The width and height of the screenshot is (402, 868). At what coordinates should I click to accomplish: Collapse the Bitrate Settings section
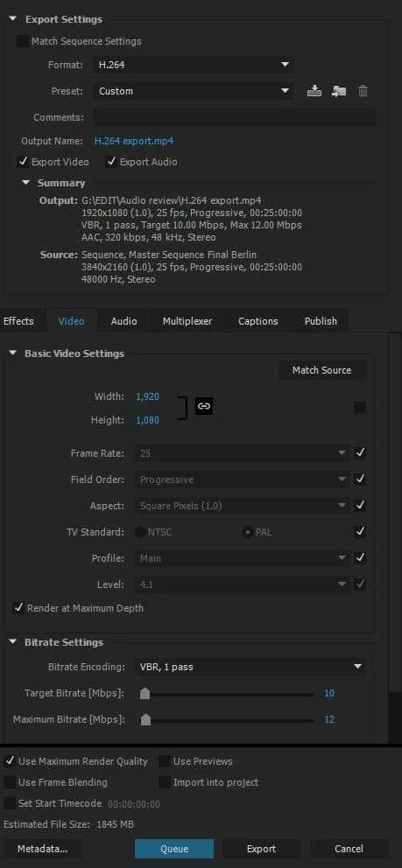coord(13,642)
